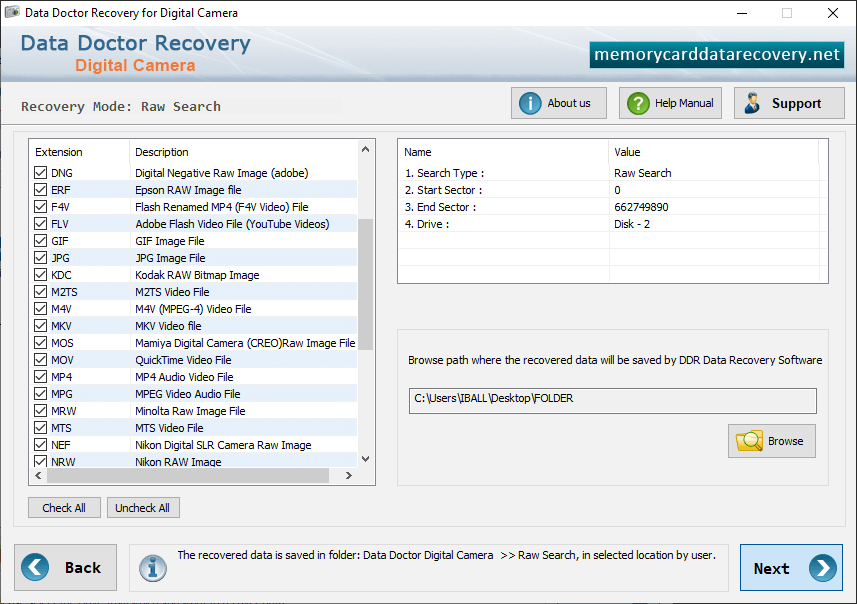The image size is (857, 604).
Task: Toggle the MOS extension checkbox
Action: 40,343
